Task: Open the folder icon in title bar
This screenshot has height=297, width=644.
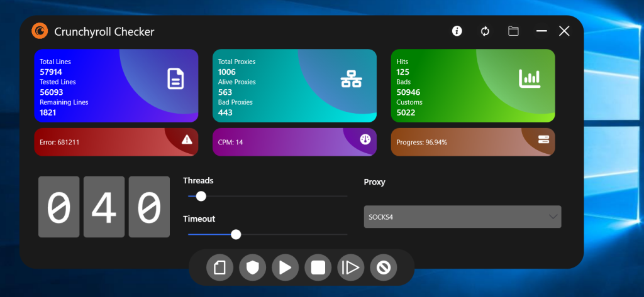Action: pos(513,31)
